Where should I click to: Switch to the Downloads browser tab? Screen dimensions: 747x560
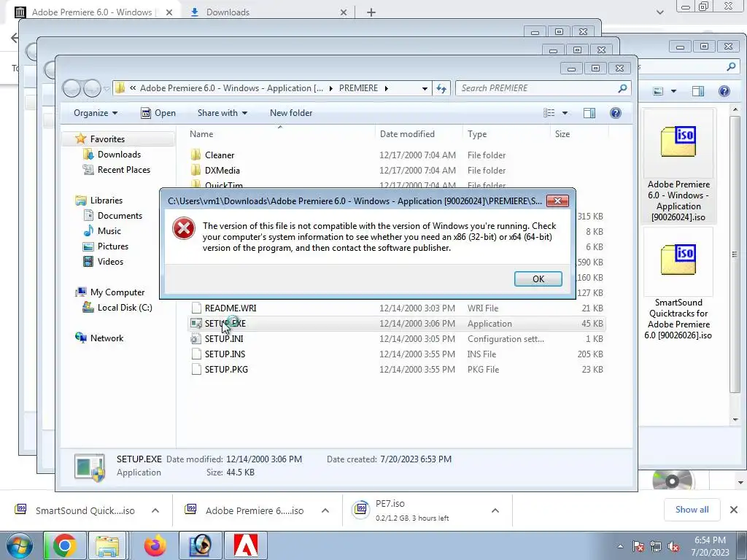tap(269, 12)
